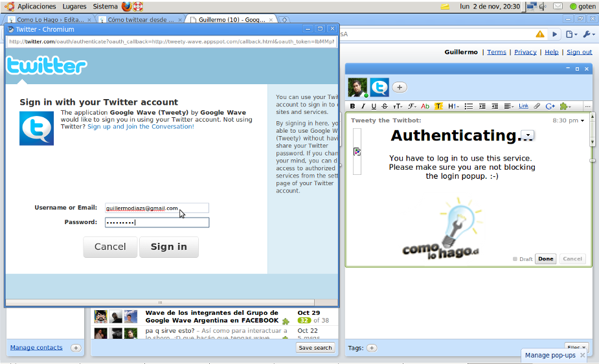Click the Password input field
This screenshot has width=599, height=364.
coord(157,222)
